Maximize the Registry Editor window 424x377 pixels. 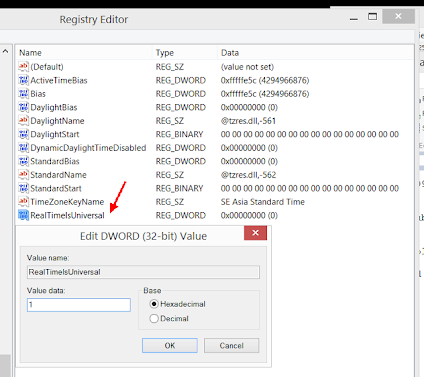pyautogui.click(x=372, y=16)
